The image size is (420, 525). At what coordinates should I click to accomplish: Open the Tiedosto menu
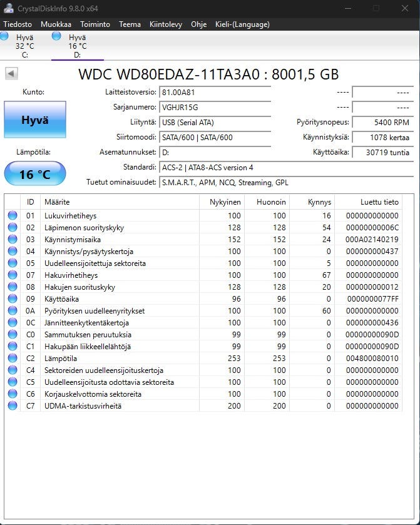[x=18, y=24]
